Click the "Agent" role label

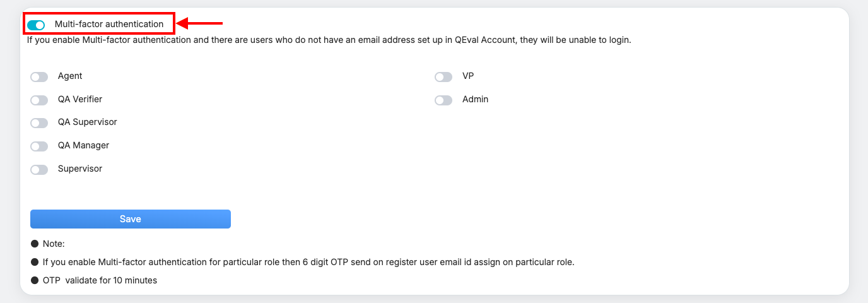(x=70, y=76)
